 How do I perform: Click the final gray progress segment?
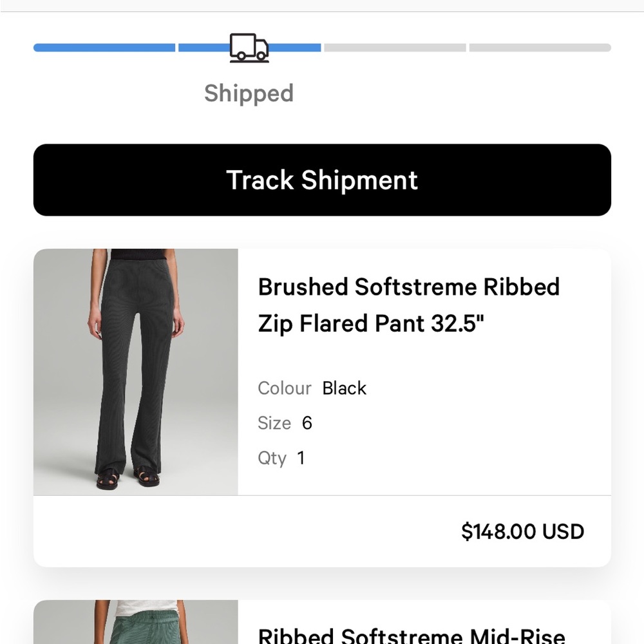pyautogui.click(x=540, y=47)
